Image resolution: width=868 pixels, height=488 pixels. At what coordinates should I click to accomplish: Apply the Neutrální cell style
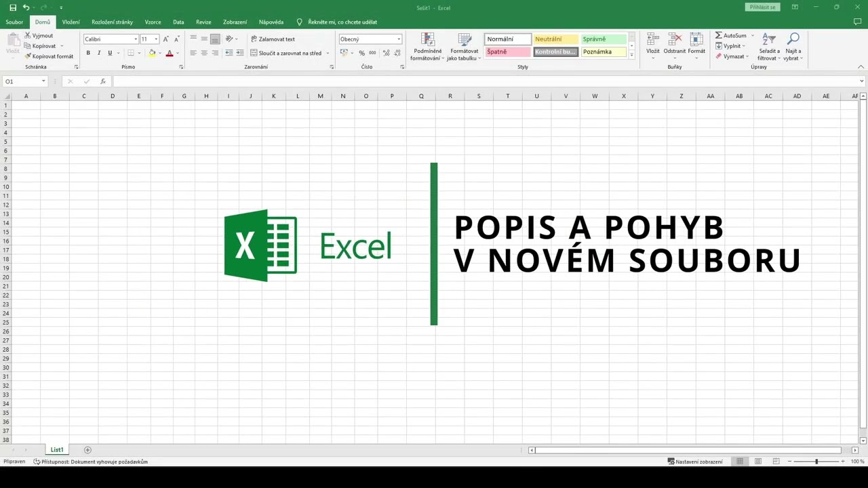click(x=555, y=39)
